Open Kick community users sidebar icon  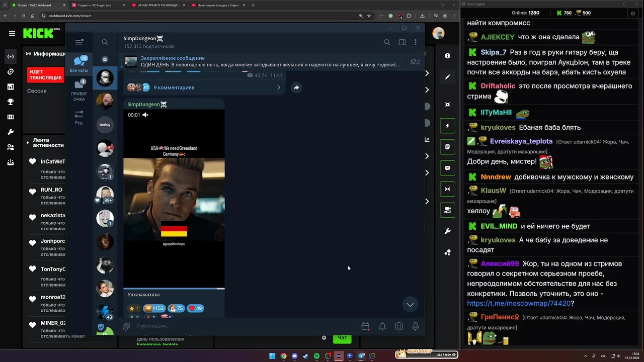pos(10,147)
